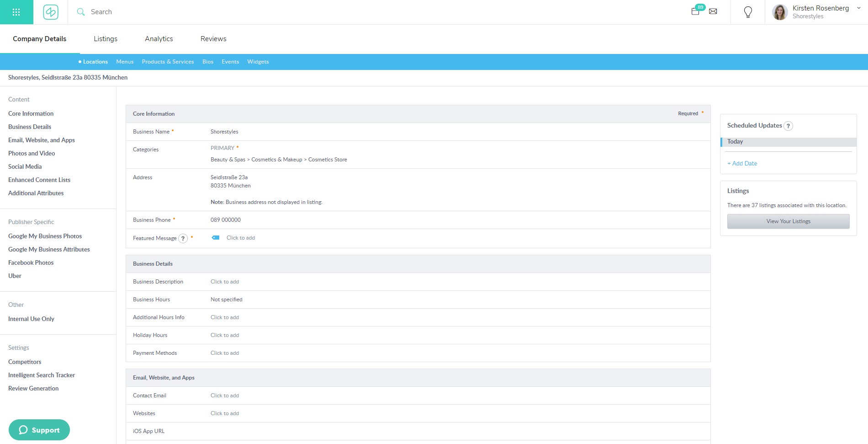Click to add Contact Email

click(x=225, y=396)
